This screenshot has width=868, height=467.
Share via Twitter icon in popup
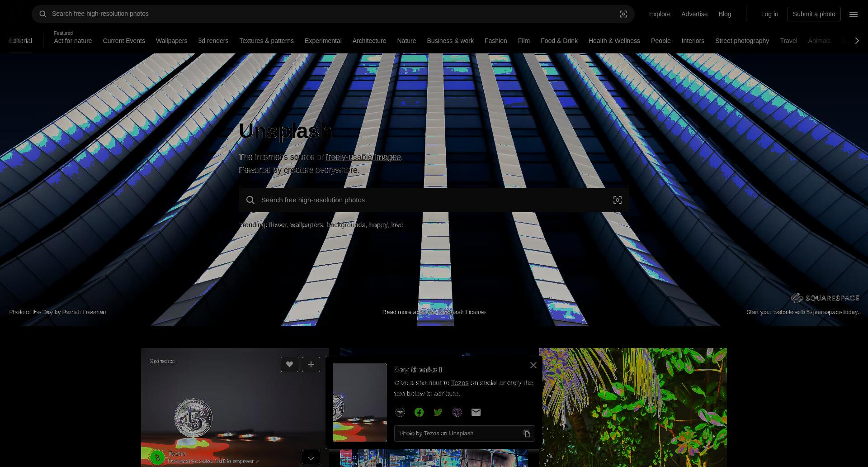point(438,412)
